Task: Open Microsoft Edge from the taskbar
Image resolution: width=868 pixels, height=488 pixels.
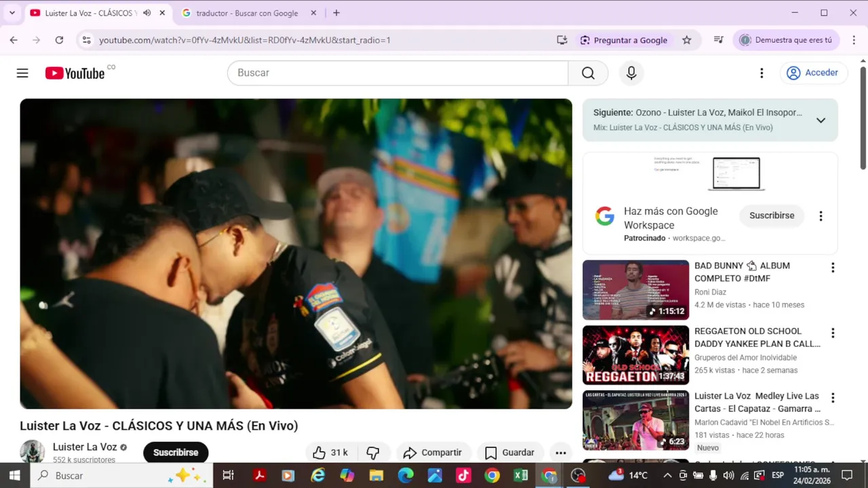Action: [x=406, y=475]
